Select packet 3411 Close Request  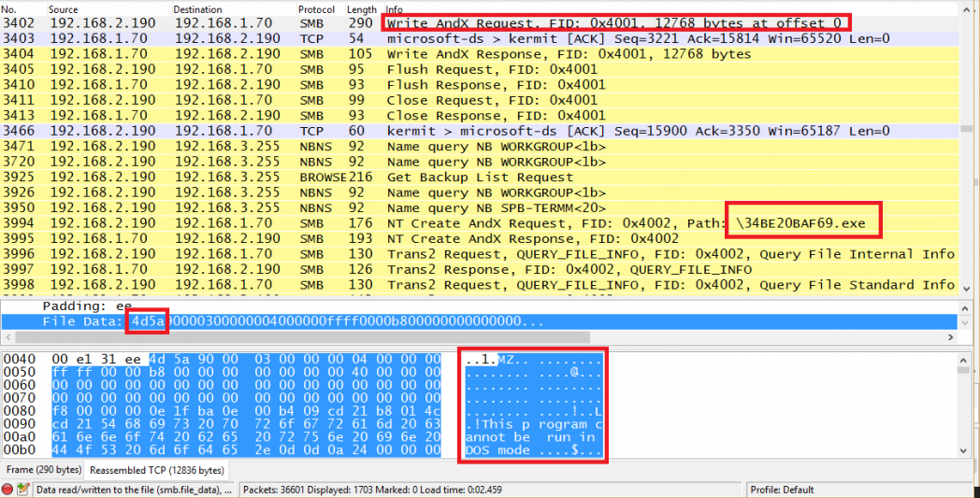tap(480, 100)
